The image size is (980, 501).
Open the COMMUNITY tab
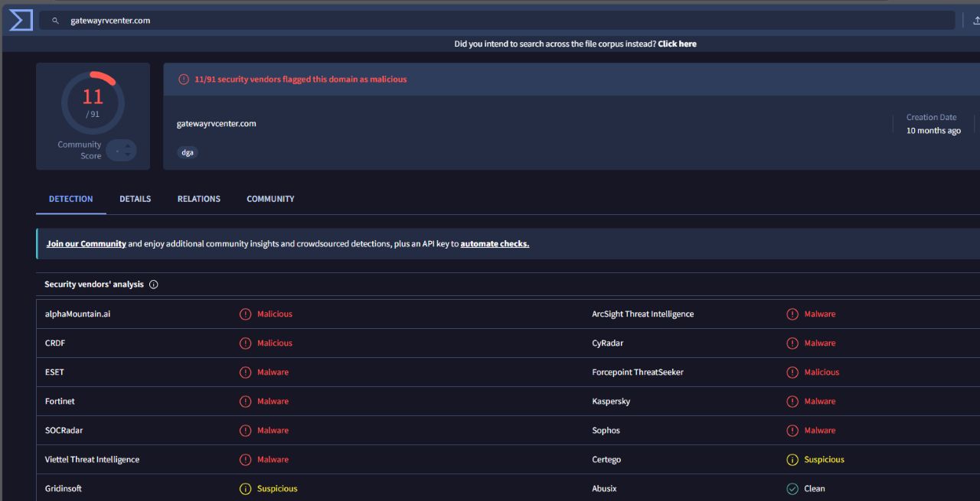point(270,199)
